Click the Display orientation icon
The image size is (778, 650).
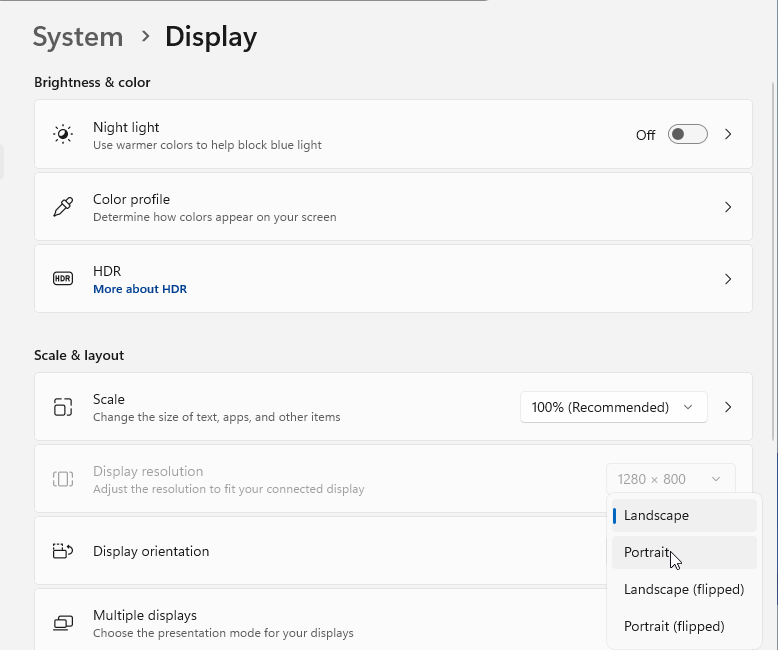pyautogui.click(x=63, y=551)
